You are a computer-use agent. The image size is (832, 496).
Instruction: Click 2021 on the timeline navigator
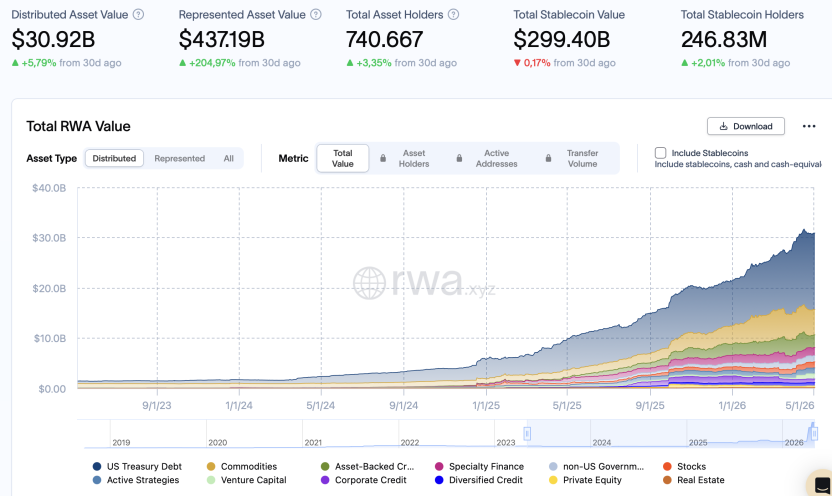pos(313,442)
